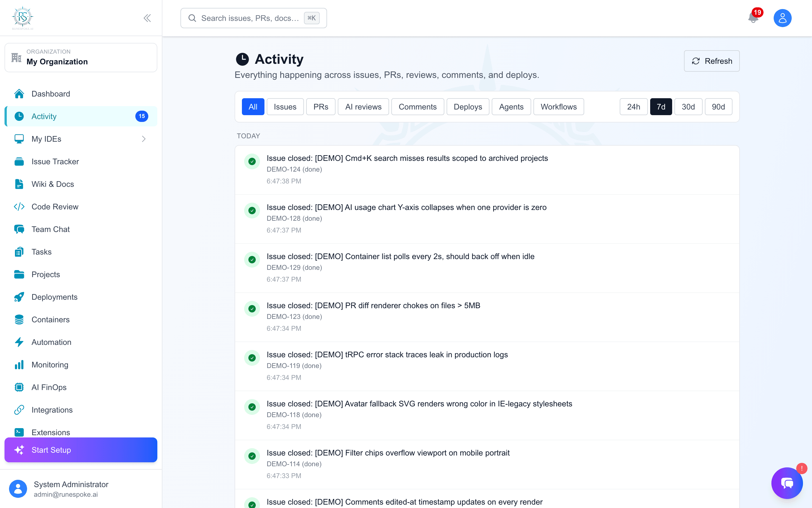Click the Issue Tracker icon

pos(19,161)
